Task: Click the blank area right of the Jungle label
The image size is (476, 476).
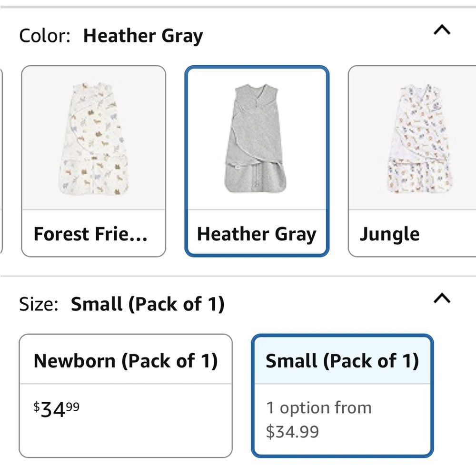Action: click(x=450, y=234)
